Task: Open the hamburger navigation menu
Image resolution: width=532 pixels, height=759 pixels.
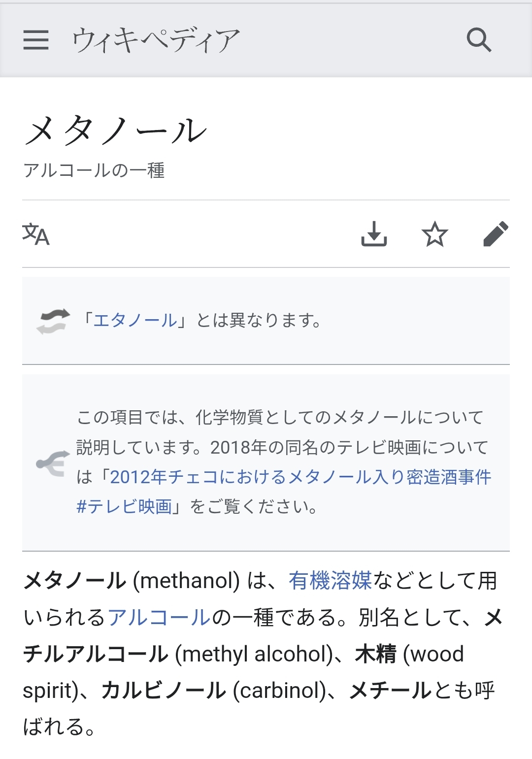Action: [36, 40]
